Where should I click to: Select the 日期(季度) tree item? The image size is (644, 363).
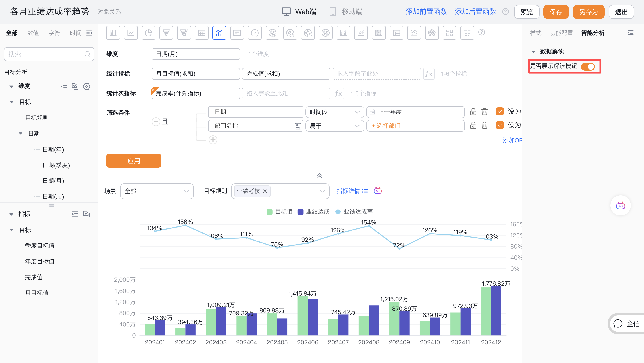pyautogui.click(x=56, y=165)
